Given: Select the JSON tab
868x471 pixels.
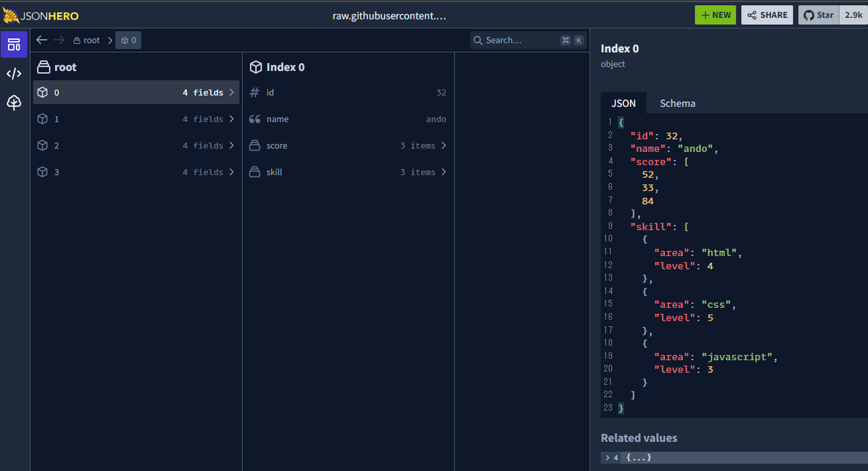Looking at the screenshot, I should pos(624,103).
